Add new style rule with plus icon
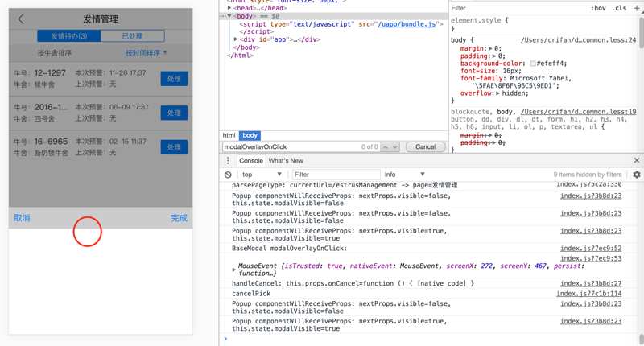644x346 pixels. [x=637, y=8]
